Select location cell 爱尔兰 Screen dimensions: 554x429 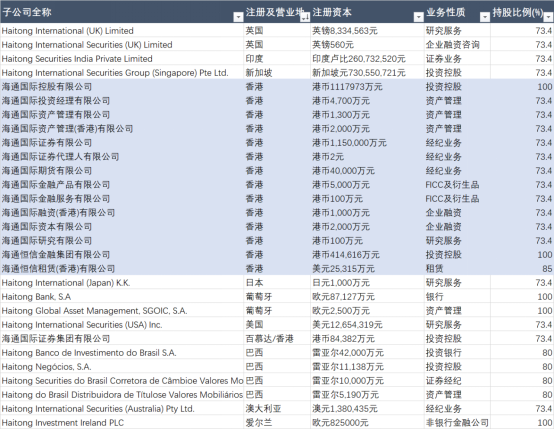(277, 423)
